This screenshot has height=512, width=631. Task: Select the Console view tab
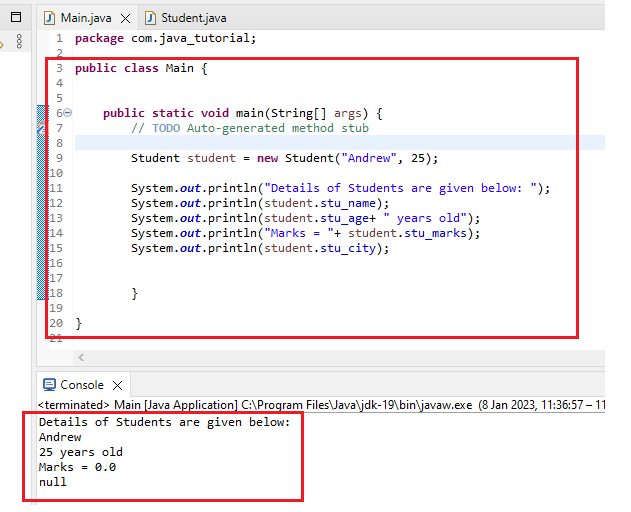click(82, 385)
